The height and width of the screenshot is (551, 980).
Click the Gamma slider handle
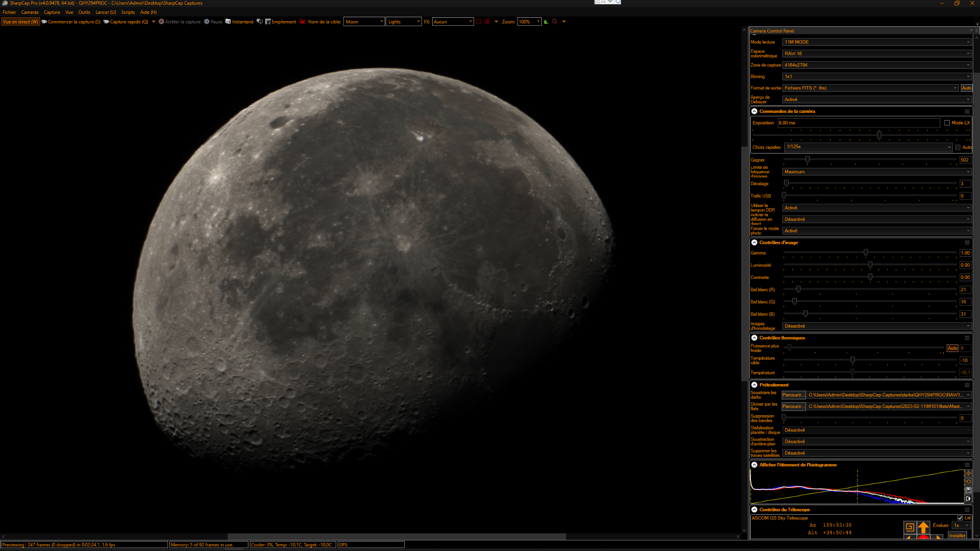[865, 252]
